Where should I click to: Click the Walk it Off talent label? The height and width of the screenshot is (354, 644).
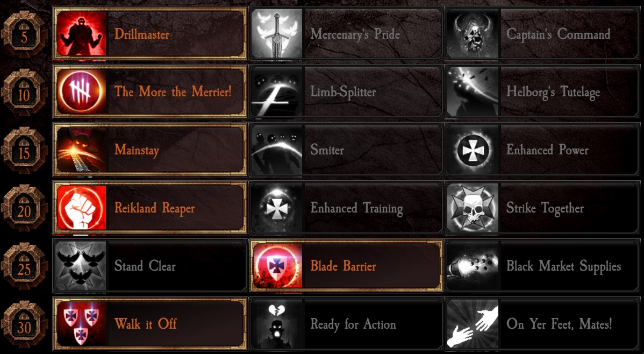(146, 324)
